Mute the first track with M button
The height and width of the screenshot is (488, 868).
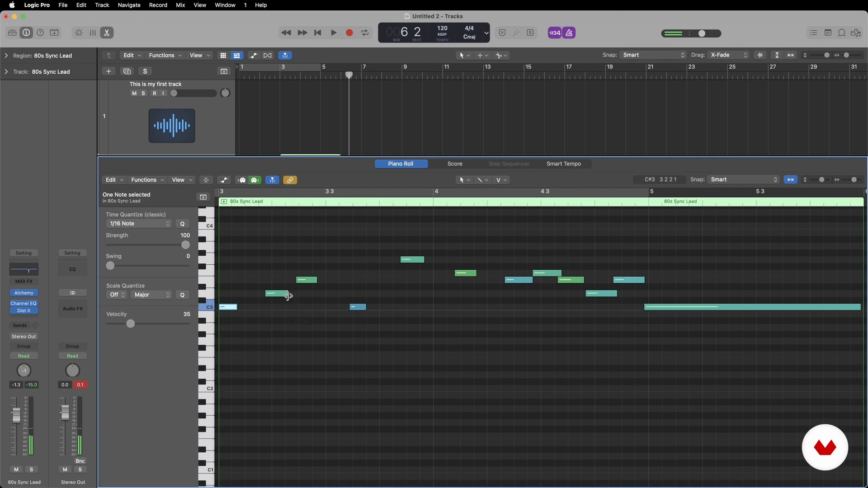click(x=134, y=94)
